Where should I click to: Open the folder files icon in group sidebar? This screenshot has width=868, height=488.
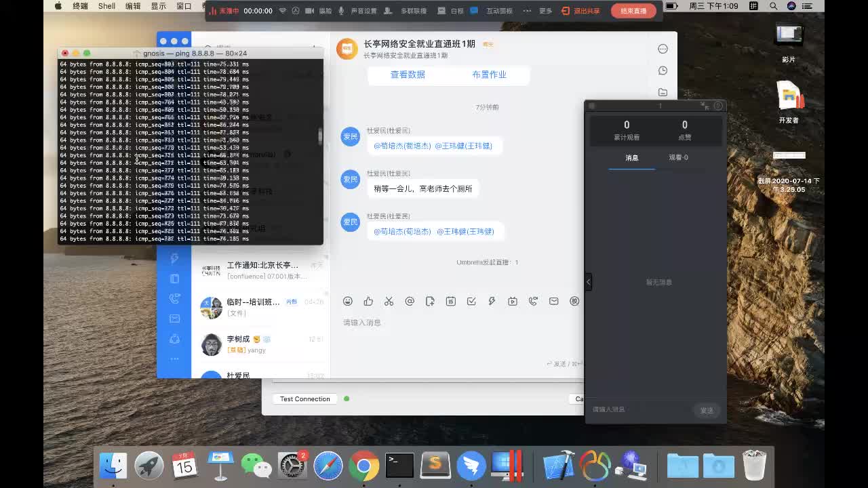(x=663, y=92)
